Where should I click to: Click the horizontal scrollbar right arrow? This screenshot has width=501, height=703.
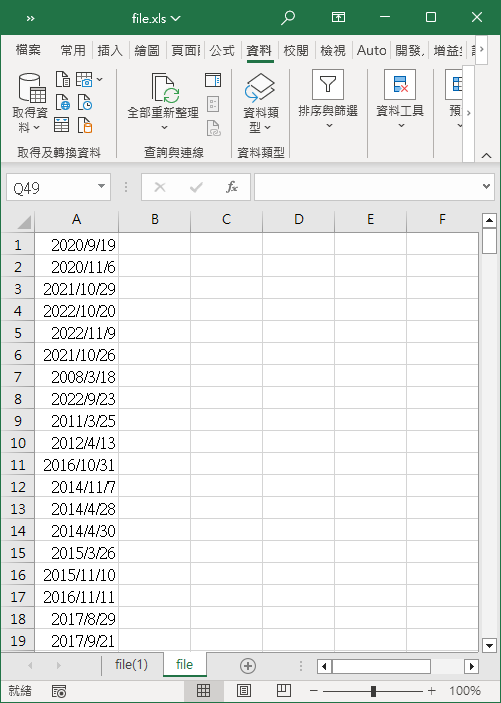(x=471, y=666)
